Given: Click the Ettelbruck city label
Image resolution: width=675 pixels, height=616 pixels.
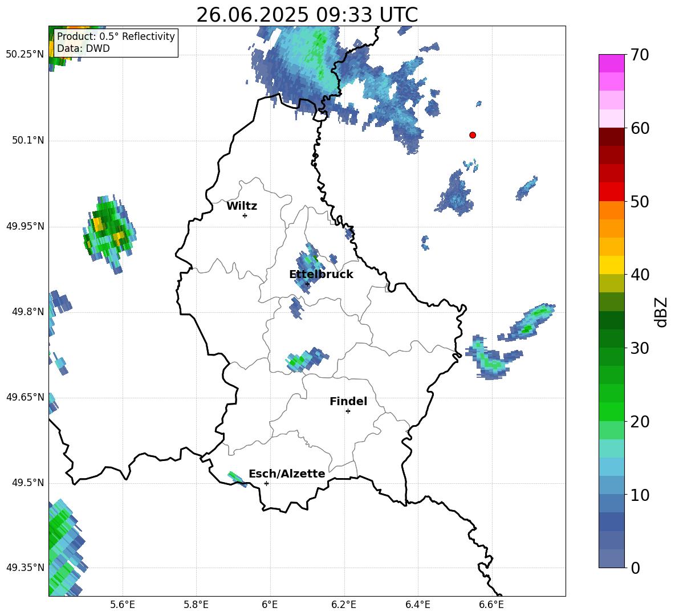Looking at the screenshot, I should (321, 275).
